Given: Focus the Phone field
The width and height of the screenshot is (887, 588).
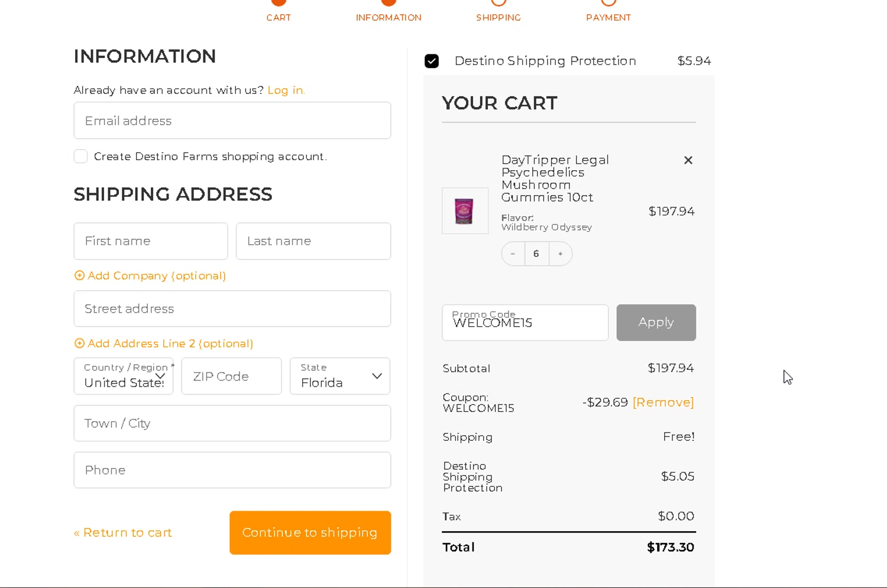Looking at the screenshot, I should click(232, 470).
